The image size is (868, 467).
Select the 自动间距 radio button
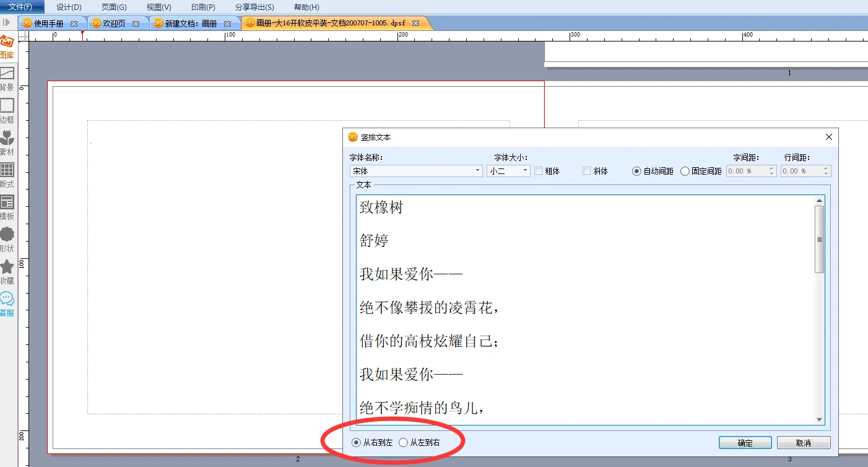click(636, 171)
